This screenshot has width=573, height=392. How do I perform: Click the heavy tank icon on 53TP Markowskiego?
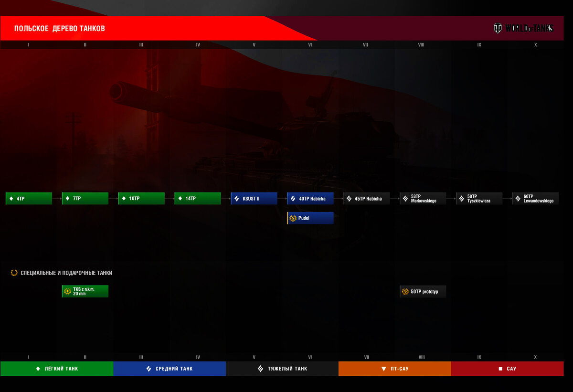click(406, 199)
